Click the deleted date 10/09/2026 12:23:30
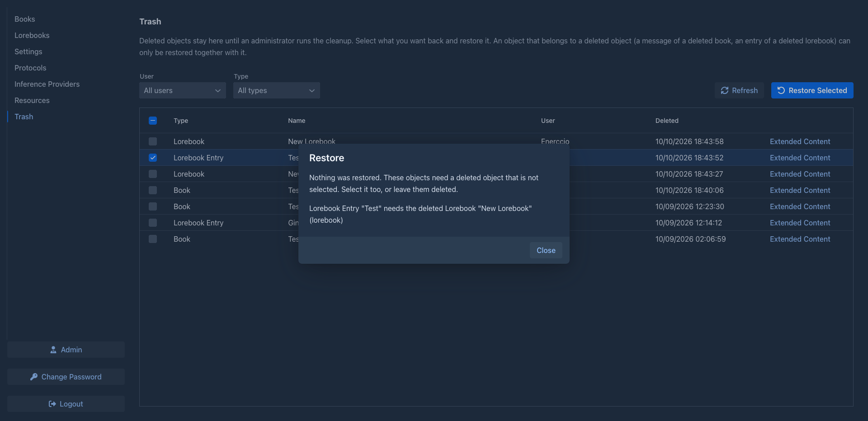Viewport: 868px width, 421px height. pos(690,206)
